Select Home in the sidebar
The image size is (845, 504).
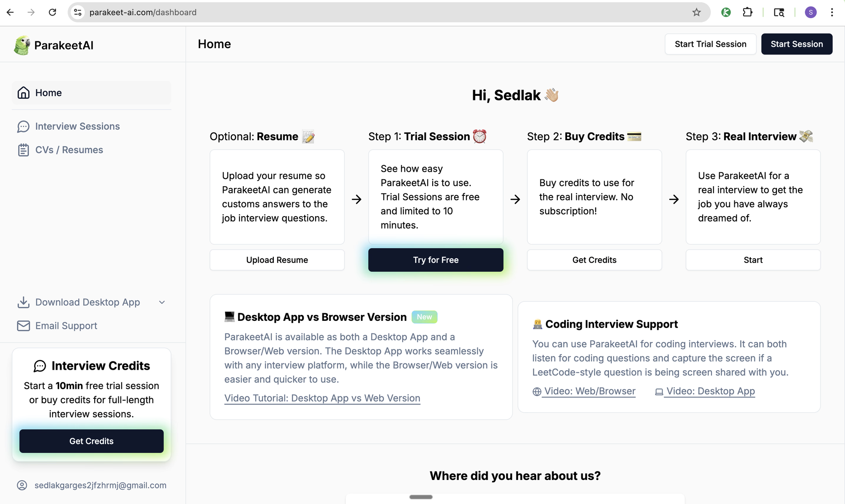coord(49,93)
